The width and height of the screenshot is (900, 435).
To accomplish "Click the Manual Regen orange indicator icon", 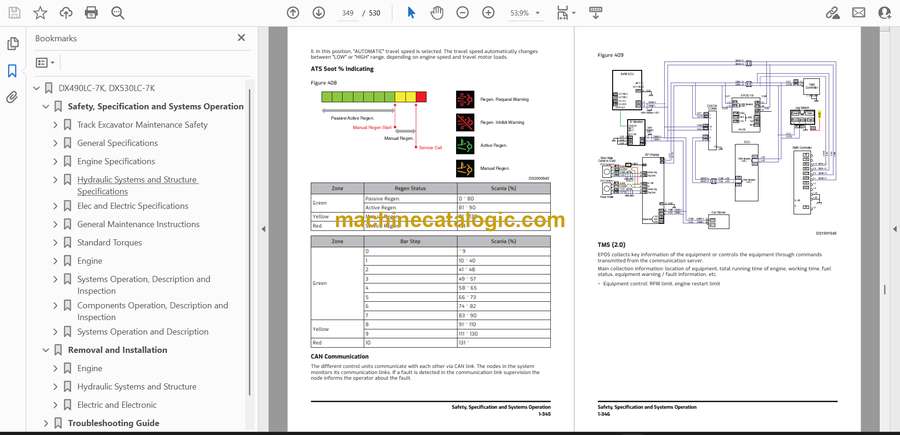I will click(x=465, y=168).
